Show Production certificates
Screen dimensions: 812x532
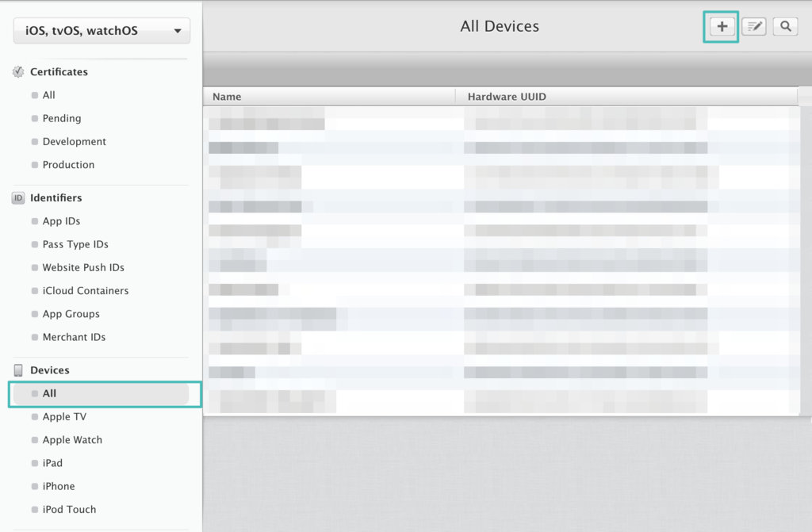click(x=68, y=165)
